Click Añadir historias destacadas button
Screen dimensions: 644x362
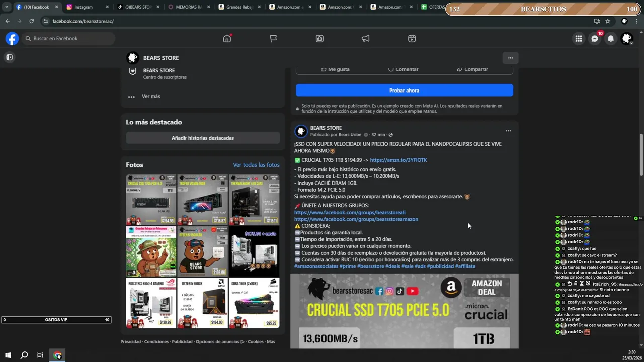point(203,138)
